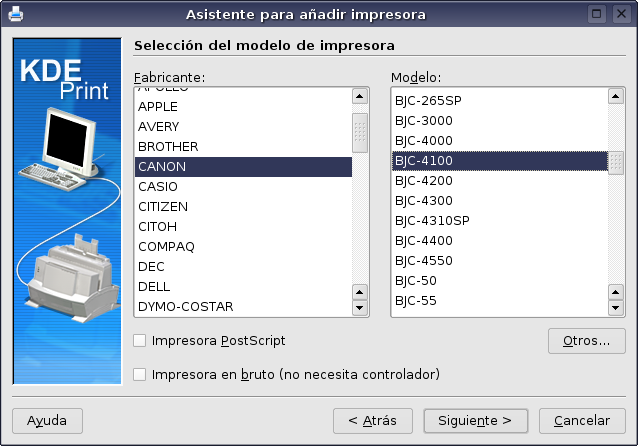
Task: Choose model BJC-55
Action: click(500, 300)
